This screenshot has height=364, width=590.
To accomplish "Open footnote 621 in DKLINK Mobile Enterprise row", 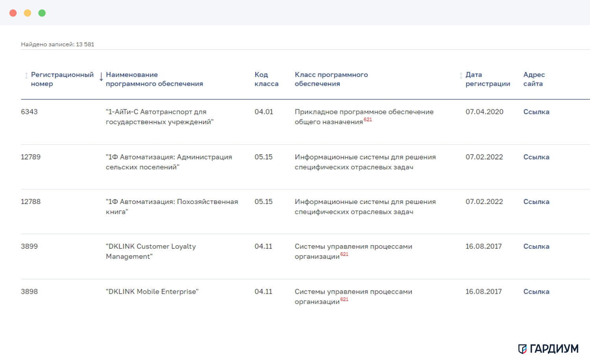I will tap(344, 300).
